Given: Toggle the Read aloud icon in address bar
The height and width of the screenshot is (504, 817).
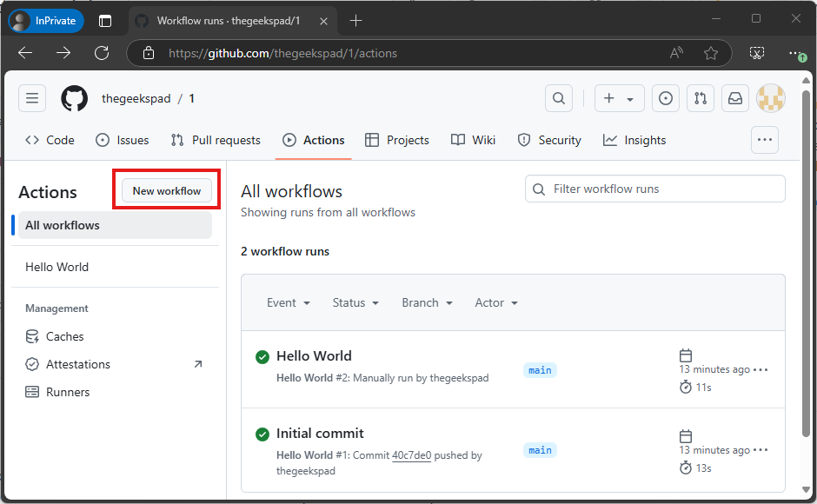Looking at the screenshot, I should point(676,53).
